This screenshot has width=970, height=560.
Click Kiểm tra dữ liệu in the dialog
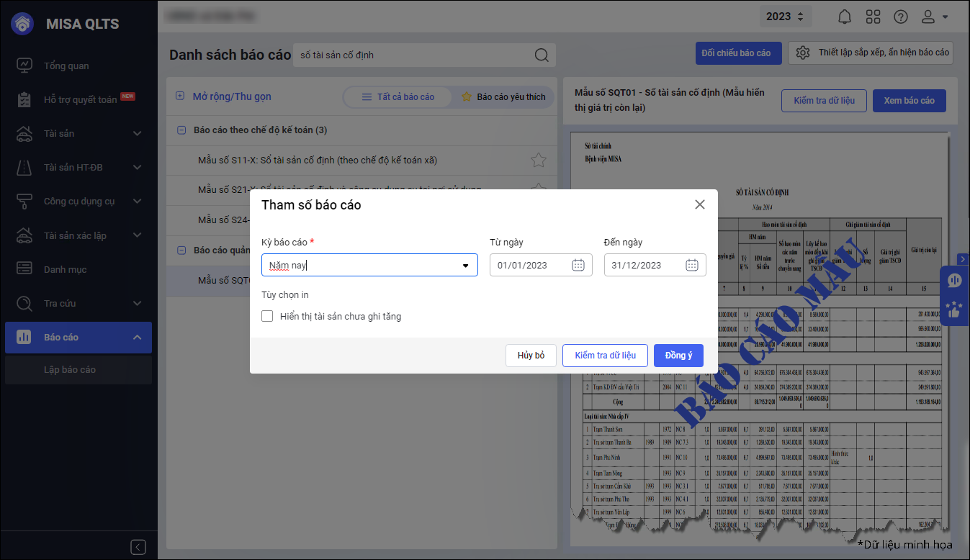pyautogui.click(x=605, y=356)
